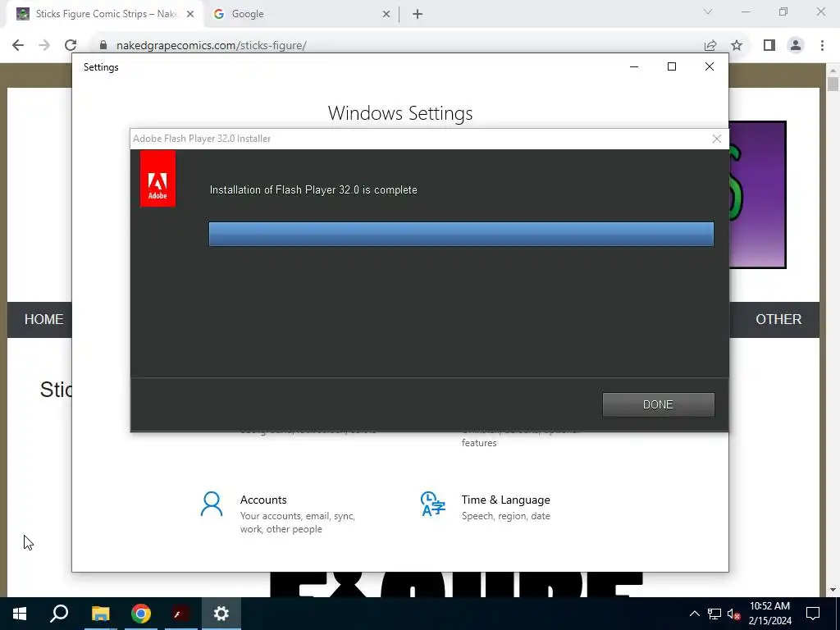The height and width of the screenshot is (630, 840).
Task: Click the Time & Language icon
Action: coord(433,504)
